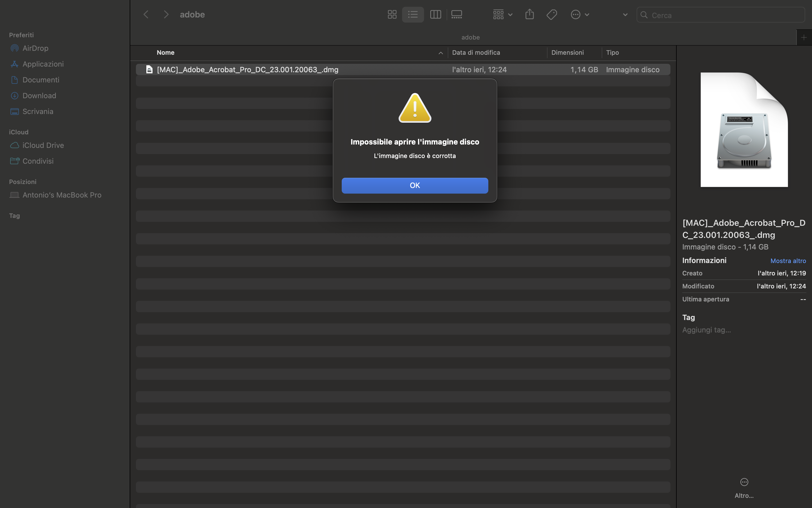Click the Condivisi folder icon
This screenshot has height=508, width=812.
(14, 161)
